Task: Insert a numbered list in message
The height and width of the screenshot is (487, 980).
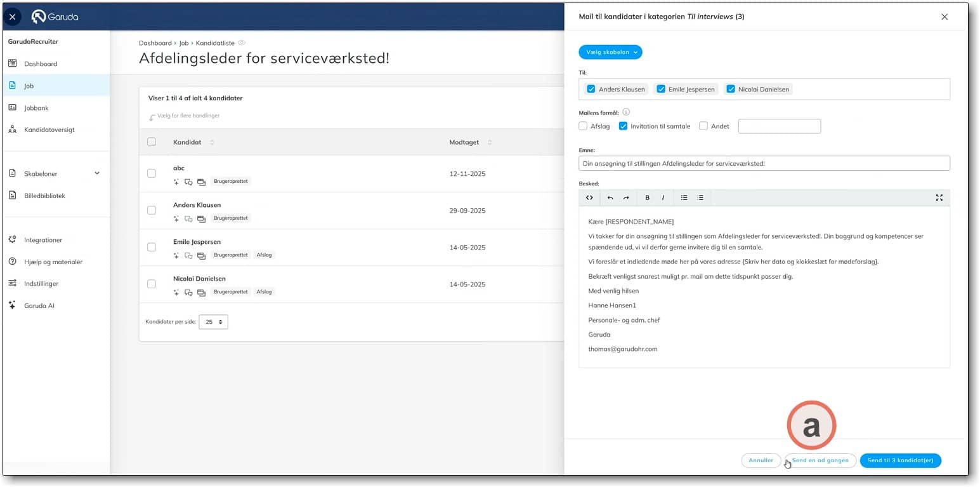Action: tap(700, 197)
